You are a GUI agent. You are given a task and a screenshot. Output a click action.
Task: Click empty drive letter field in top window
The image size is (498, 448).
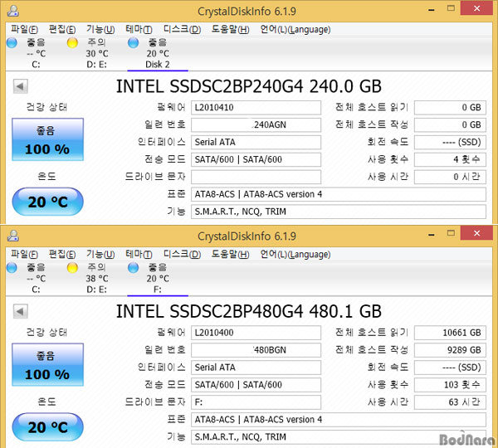click(256, 177)
